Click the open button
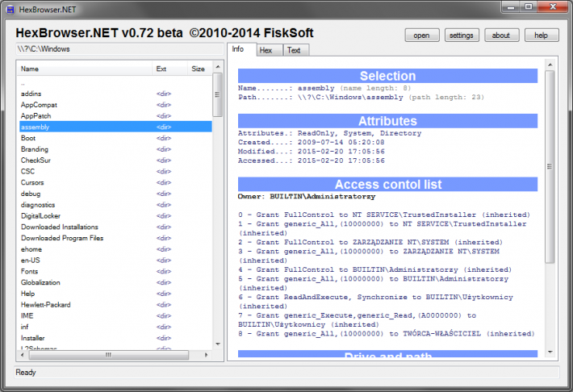Image resolution: width=573 pixels, height=392 pixels. pos(422,35)
